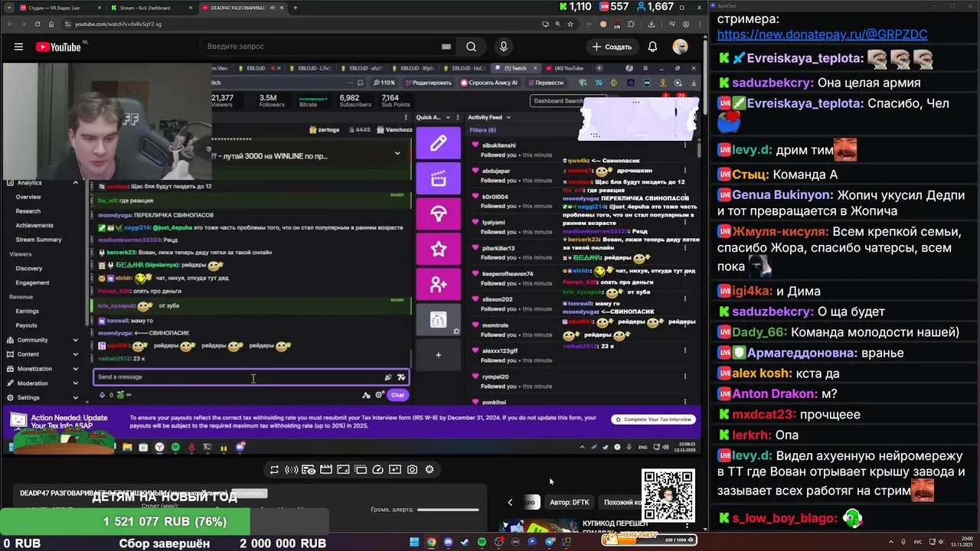Open a new browser tab

(x=296, y=8)
